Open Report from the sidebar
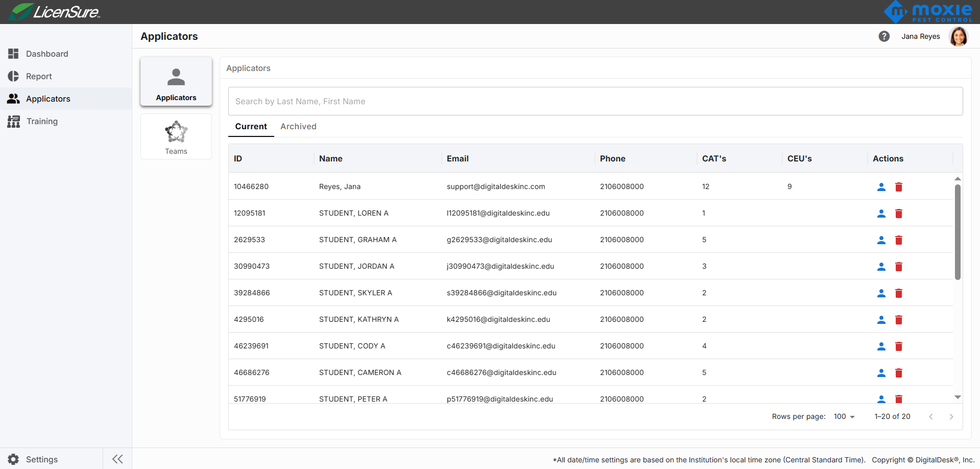 [x=39, y=76]
